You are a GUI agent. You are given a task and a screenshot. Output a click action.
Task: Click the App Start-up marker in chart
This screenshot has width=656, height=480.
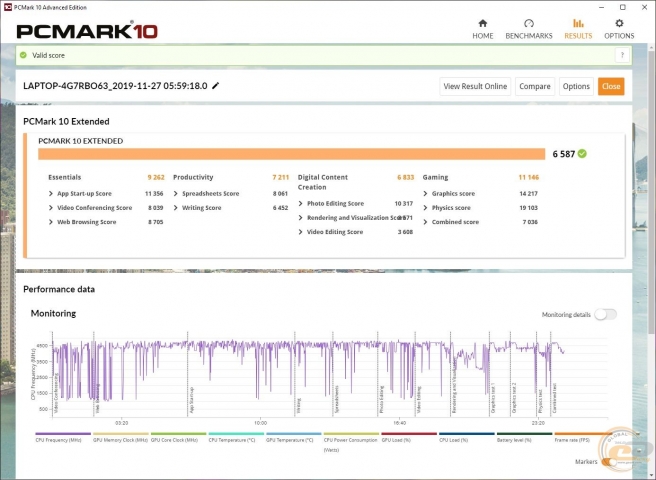tap(191, 400)
